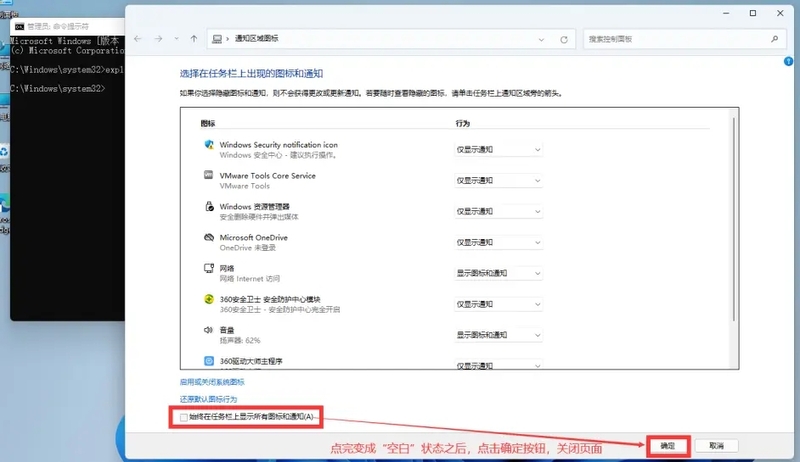The image size is (800, 462).
Task: Click the Back navigation arrow
Action: coord(138,39)
